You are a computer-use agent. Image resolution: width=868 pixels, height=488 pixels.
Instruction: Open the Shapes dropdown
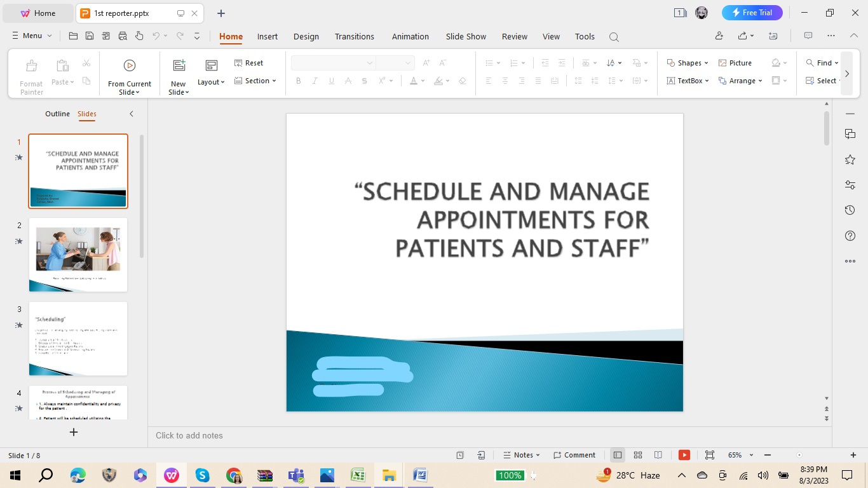point(687,63)
